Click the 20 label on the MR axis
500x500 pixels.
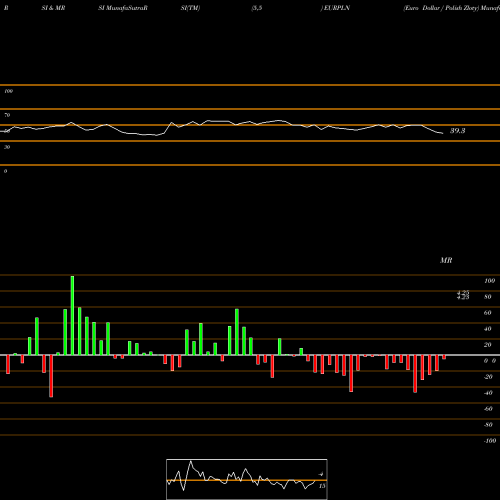[488, 345]
